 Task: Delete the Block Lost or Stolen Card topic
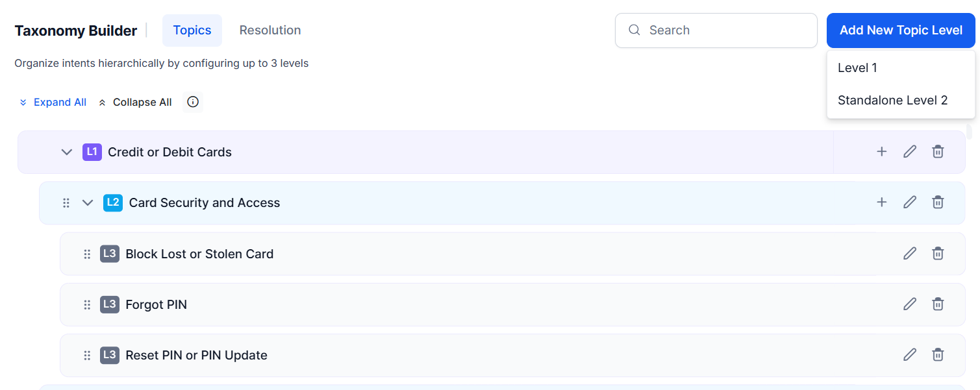(938, 254)
